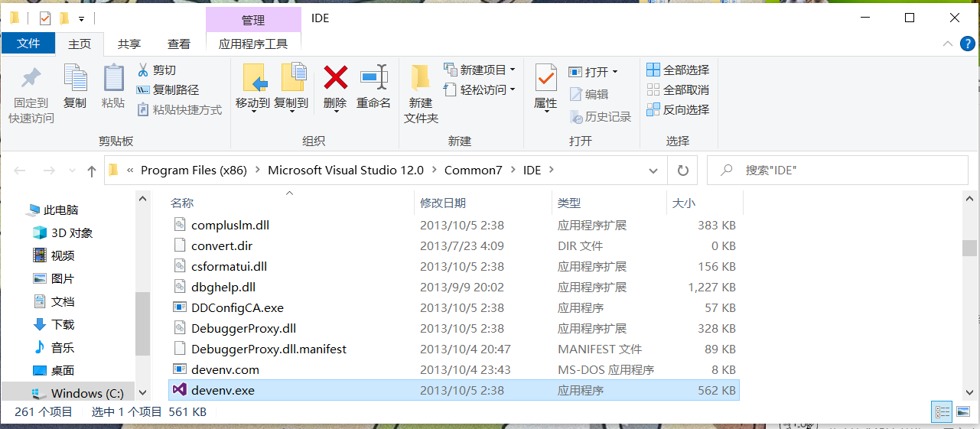980x429 pixels.
Task: Click Program Files (x86) in the address path
Action: coord(194,171)
